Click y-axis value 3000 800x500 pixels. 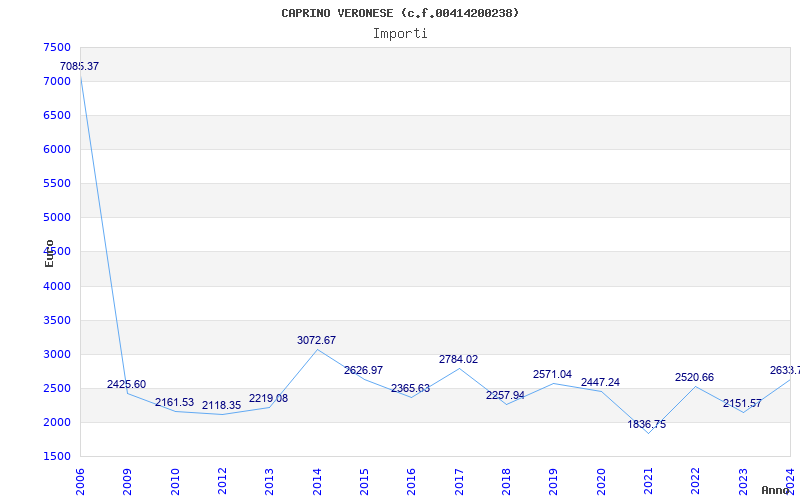pyautogui.click(x=57, y=355)
